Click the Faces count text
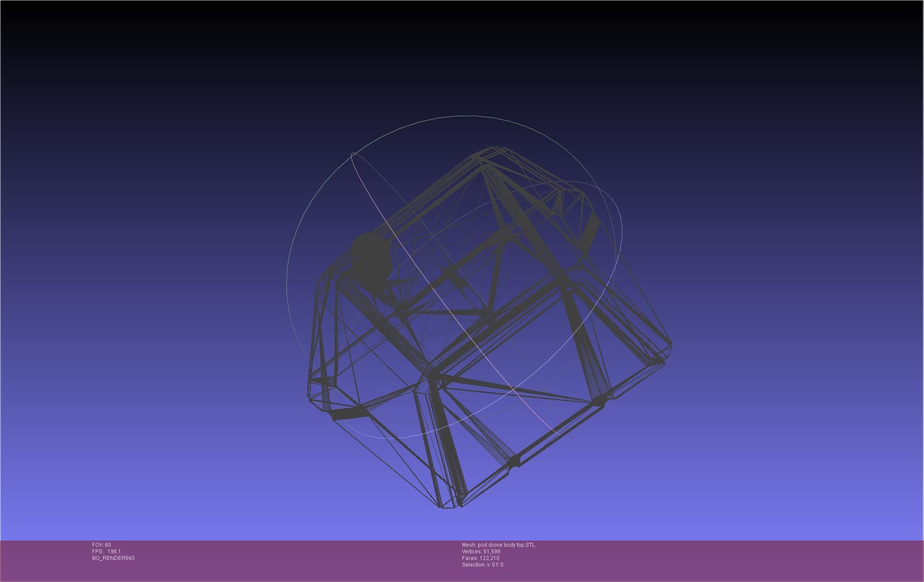Viewport: 924px width, 582px height. (481, 558)
